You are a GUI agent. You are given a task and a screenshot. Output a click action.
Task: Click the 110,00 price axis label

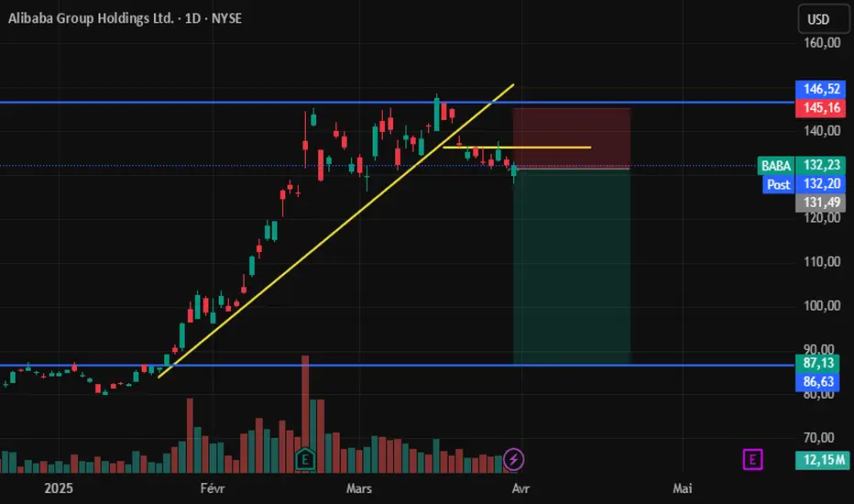pos(822,262)
